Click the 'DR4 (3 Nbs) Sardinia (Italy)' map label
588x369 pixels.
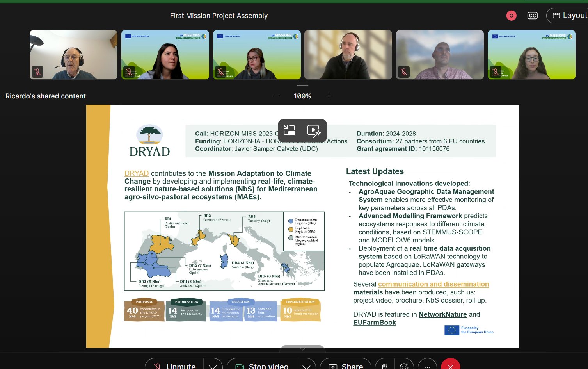pyautogui.click(x=243, y=265)
